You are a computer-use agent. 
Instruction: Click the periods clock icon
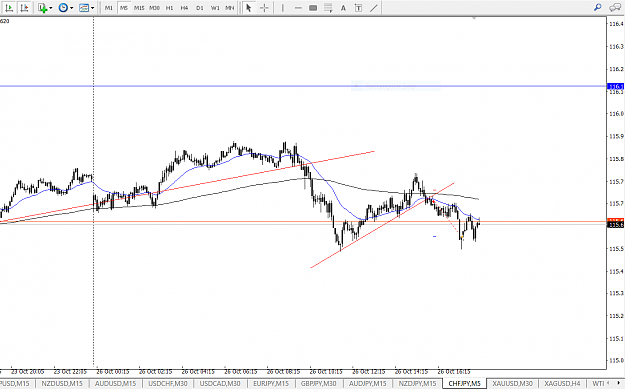[63, 8]
